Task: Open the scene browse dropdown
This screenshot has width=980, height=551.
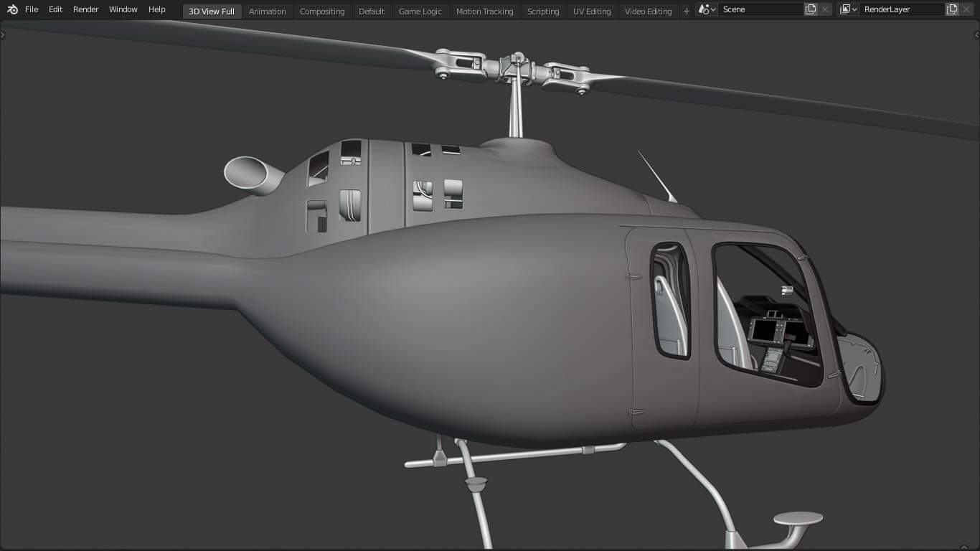Action: (x=707, y=9)
